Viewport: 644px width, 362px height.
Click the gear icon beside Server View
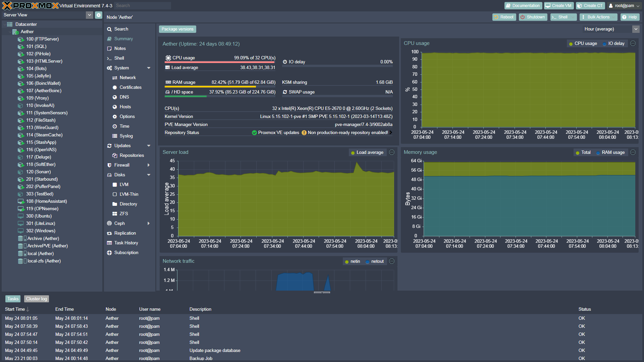98,15
